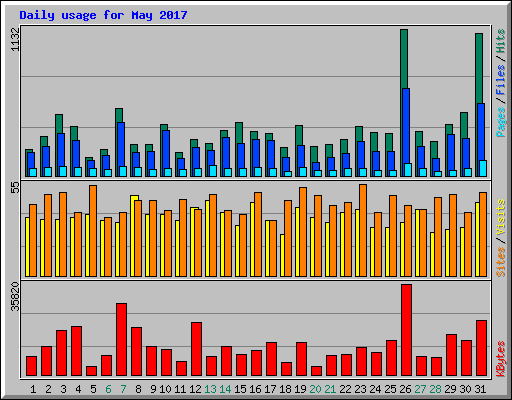The height and width of the screenshot is (400, 512).
Task: Click weekend day label 6
Action: (x=108, y=389)
